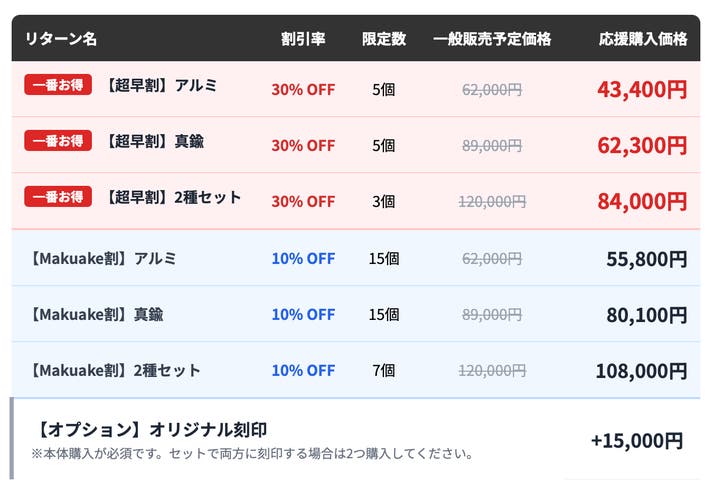Click the 一番お得 badge on the アルミ row

[58, 86]
